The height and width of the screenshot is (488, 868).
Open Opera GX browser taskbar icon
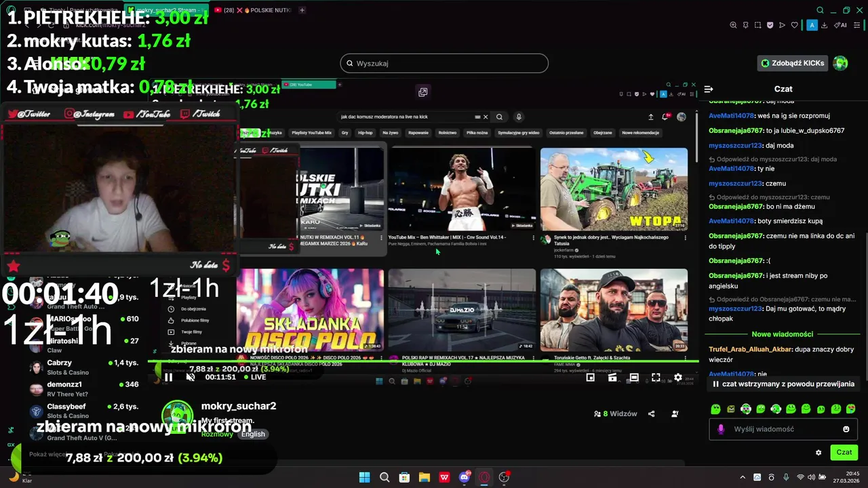(x=484, y=477)
